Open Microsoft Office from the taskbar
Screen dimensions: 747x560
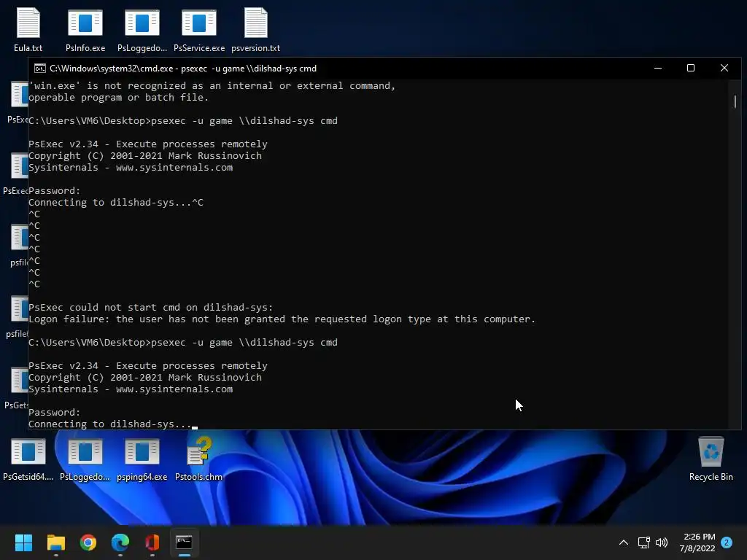click(x=152, y=542)
